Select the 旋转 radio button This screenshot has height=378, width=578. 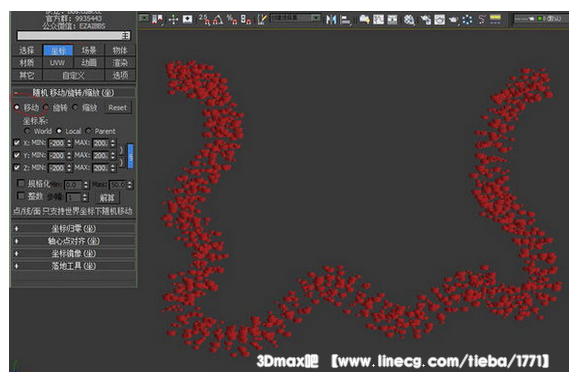pyautogui.click(x=46, y=108)
